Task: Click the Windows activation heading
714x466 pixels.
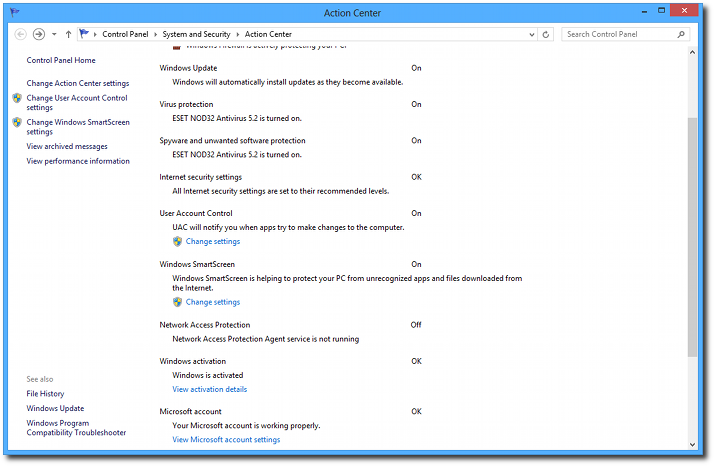Action: 193,361
